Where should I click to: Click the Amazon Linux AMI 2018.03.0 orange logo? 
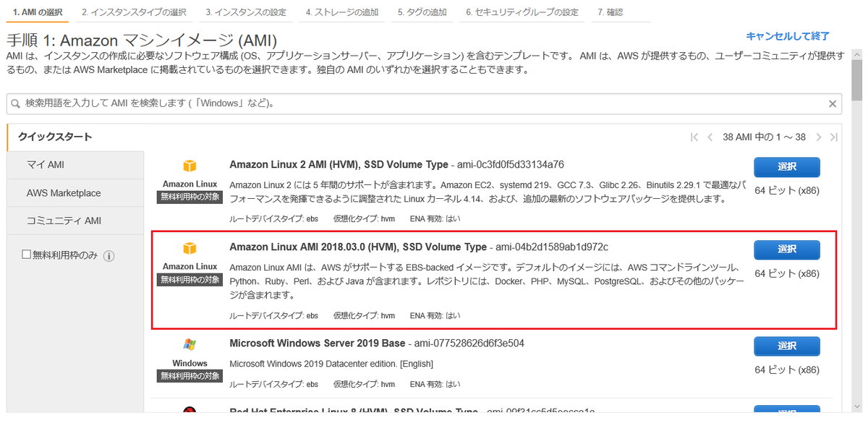click(x=190, y=249)
